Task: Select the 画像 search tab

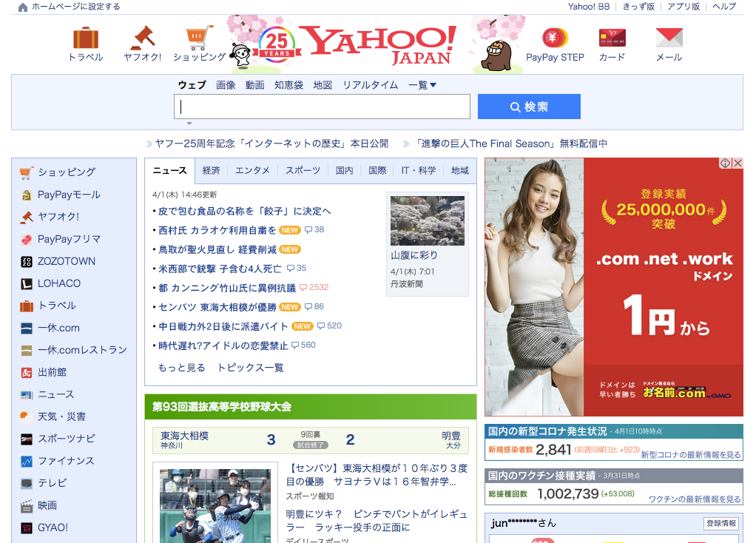Action: (226, 85)
